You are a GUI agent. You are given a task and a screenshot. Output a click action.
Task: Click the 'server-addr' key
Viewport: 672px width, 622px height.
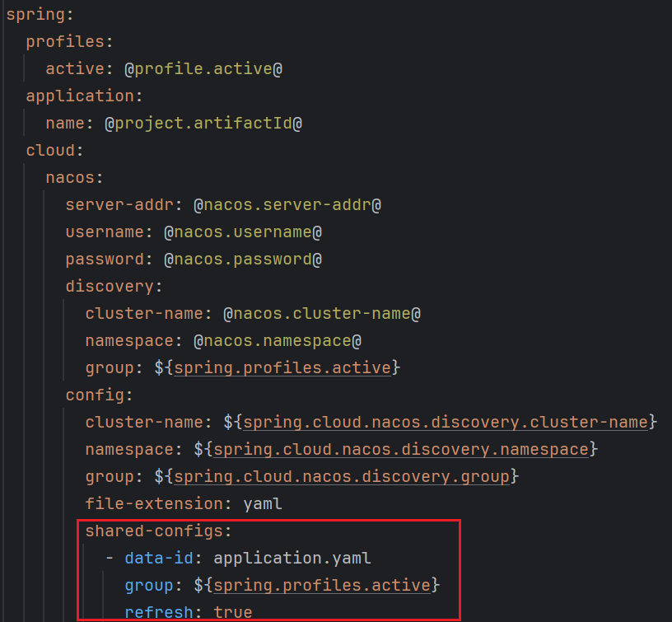(x=119, y=205)
